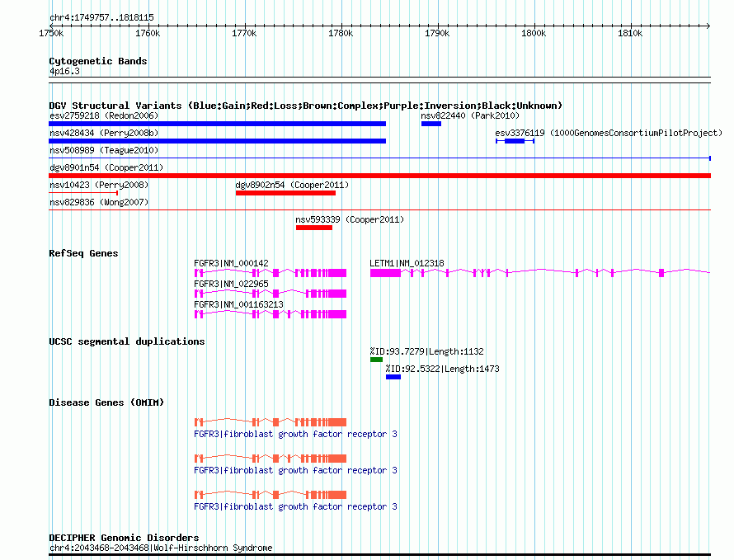Open the first OMIM FGFR3 description link
734x560 pixels.
coord(295,434)
